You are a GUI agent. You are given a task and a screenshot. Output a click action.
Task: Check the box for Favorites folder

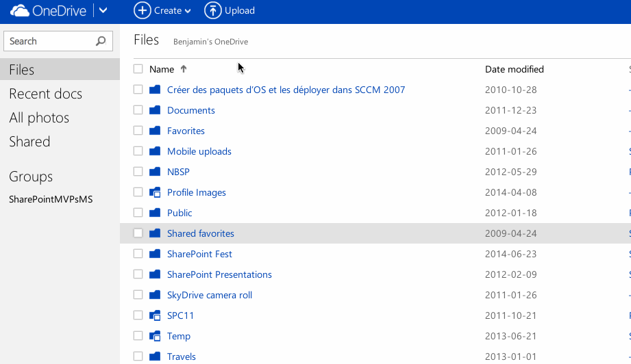pos(138,131)
